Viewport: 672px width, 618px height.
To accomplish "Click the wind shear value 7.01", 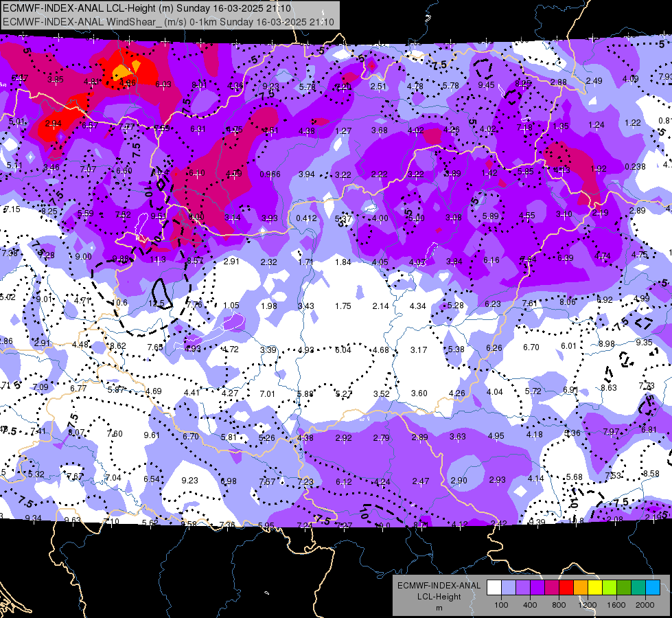I will (268, 393).
